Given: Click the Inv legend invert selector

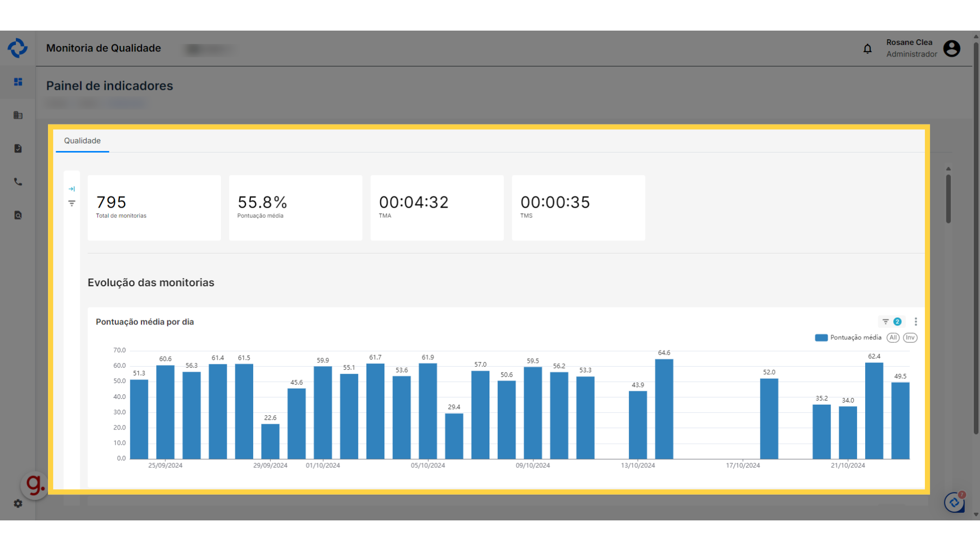Looking at the screenshot, I should click(910, 338).
